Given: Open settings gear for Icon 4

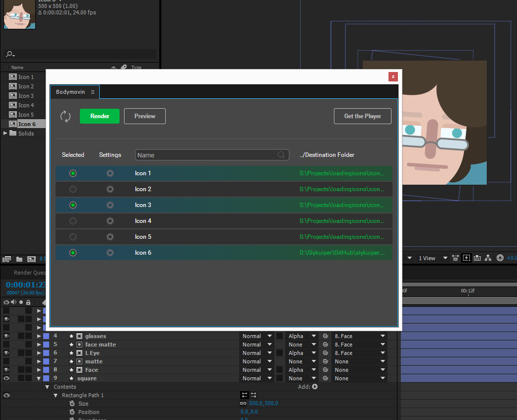Looking at the screenshot, I should [110, 221].
